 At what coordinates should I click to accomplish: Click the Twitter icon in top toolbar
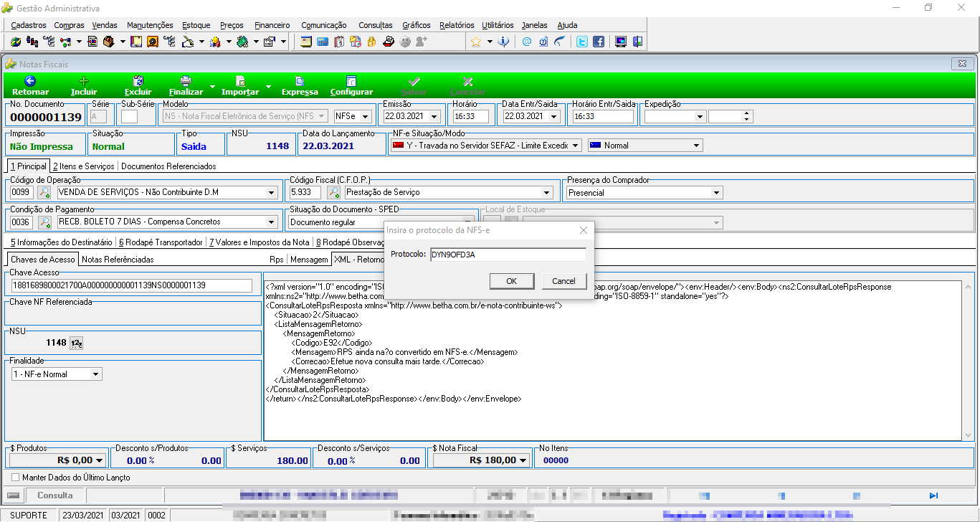click(x=582, y=42)
